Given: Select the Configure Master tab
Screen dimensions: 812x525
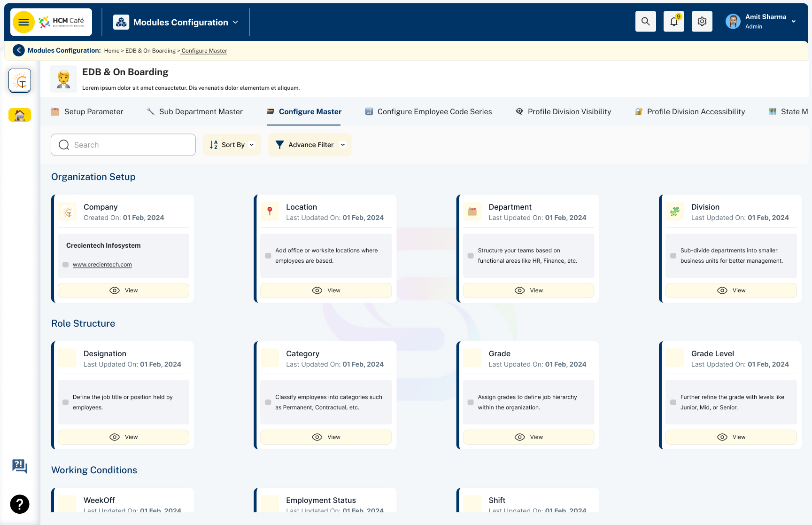Looking at the screenshot, I should [x=304, y=111].
